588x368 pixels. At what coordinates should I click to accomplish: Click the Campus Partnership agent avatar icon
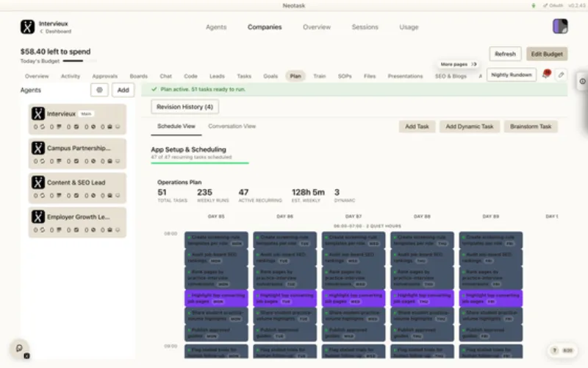[38, 148]
